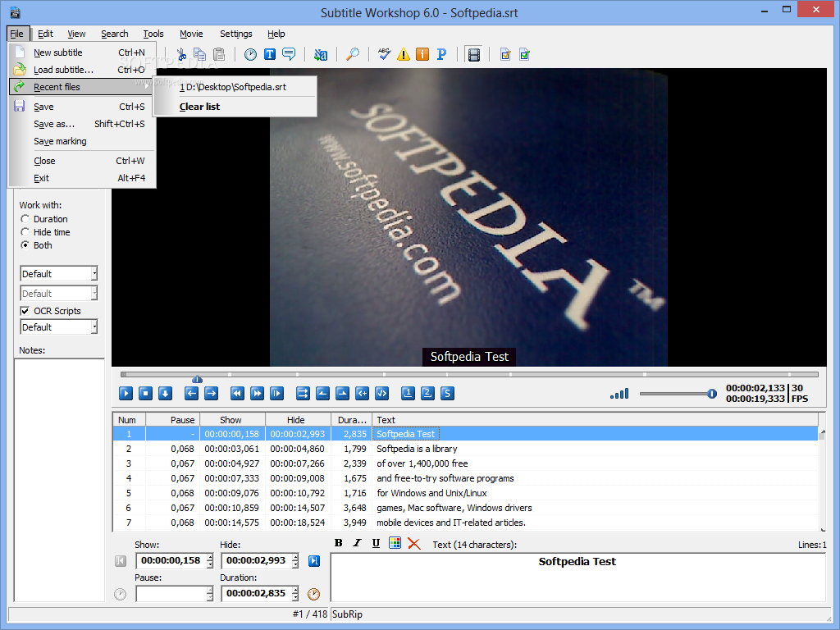The height and width of the screenshot is (630, 840).
Task: Click the S button in playback controls
Action: tap(447, 394)
